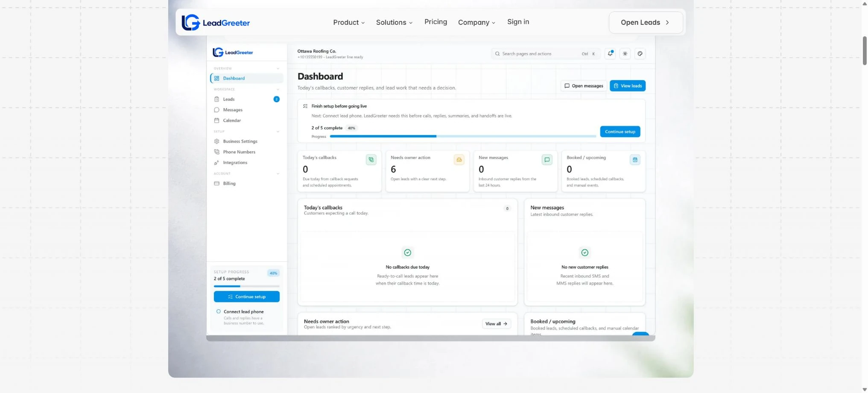868x393 pixels.
Task: Click the checkmark icon above No new customer replies
Action: 585,252
